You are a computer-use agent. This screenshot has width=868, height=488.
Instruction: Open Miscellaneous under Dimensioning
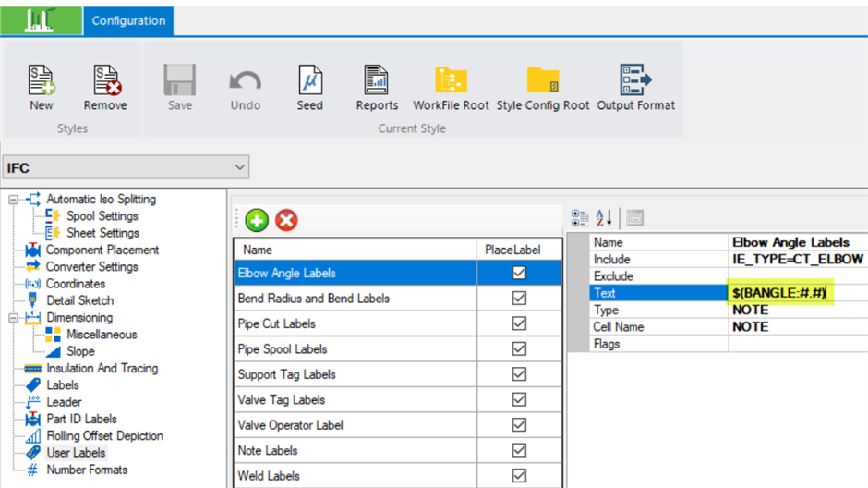[102, 335]
